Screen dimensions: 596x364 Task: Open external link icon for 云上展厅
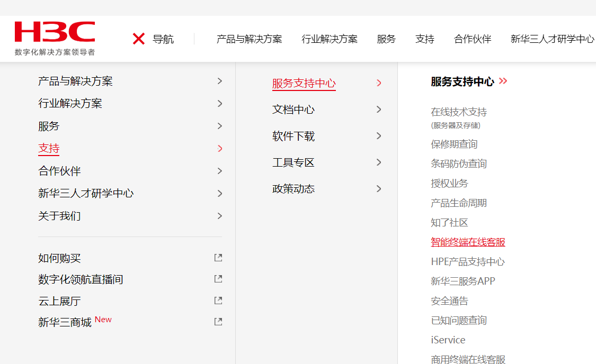218,301
